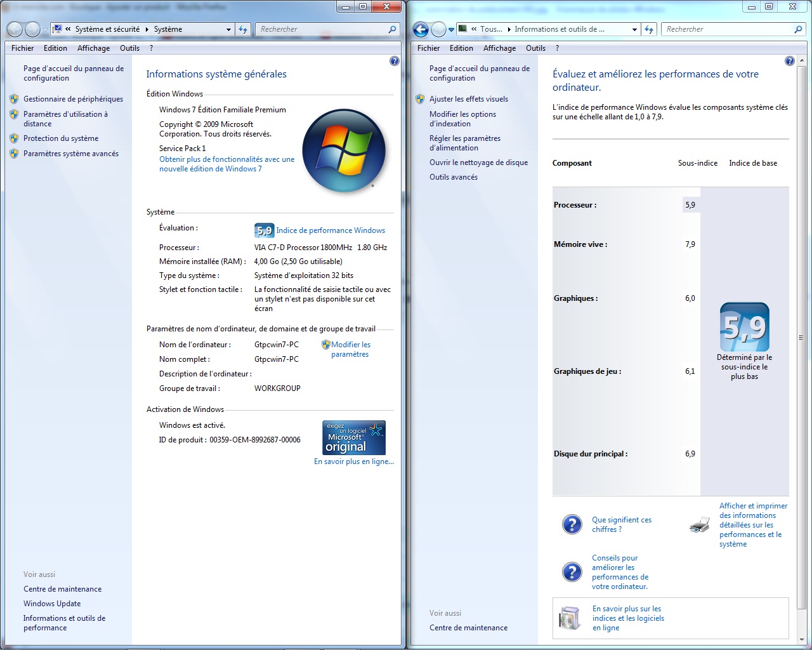Click Outils avancés link

click(454, 177)
